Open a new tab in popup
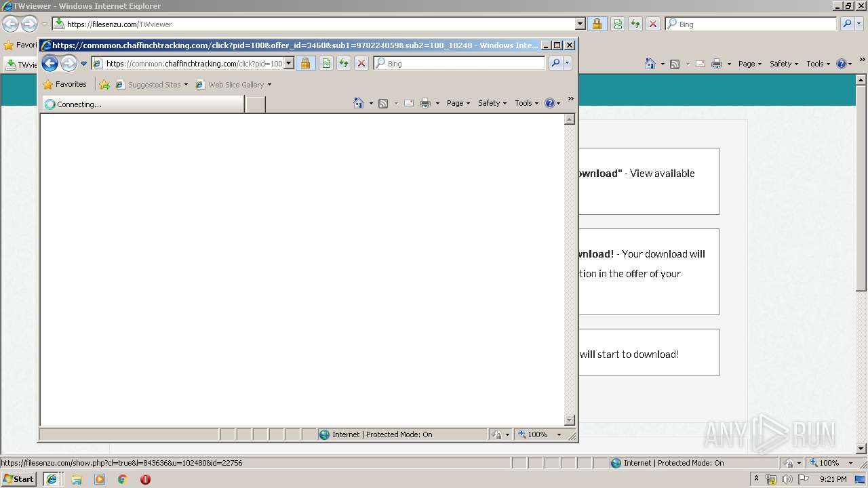 (x=255, y=104)
